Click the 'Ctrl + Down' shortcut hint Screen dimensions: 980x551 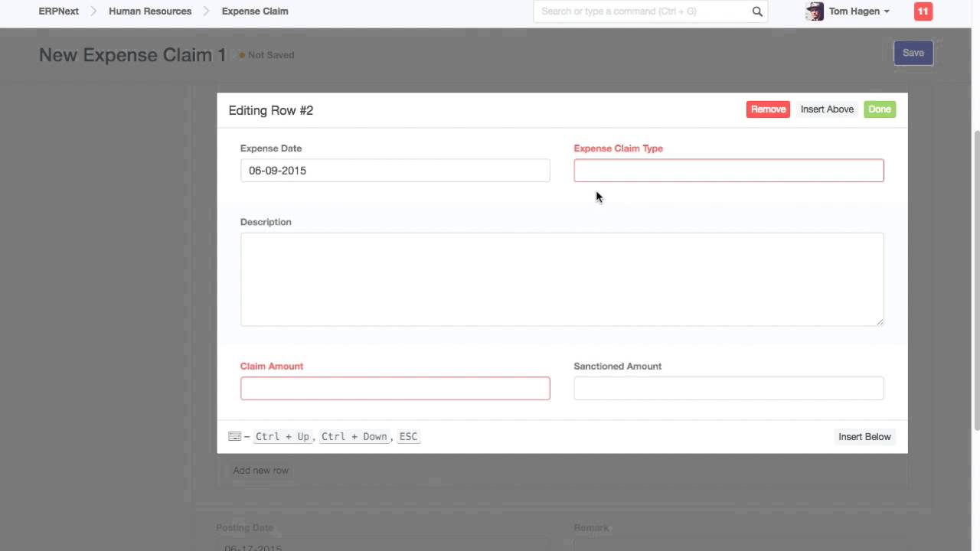(354, 436)
